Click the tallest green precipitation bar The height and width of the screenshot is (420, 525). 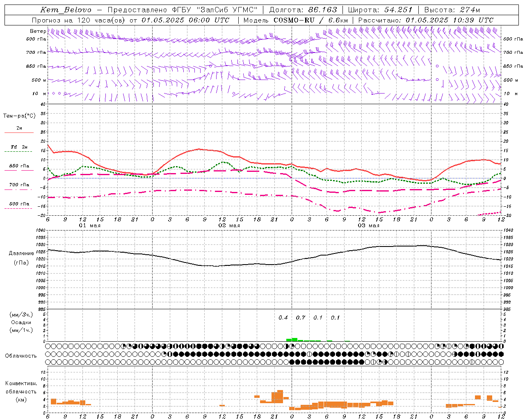[x=294, y=340]
